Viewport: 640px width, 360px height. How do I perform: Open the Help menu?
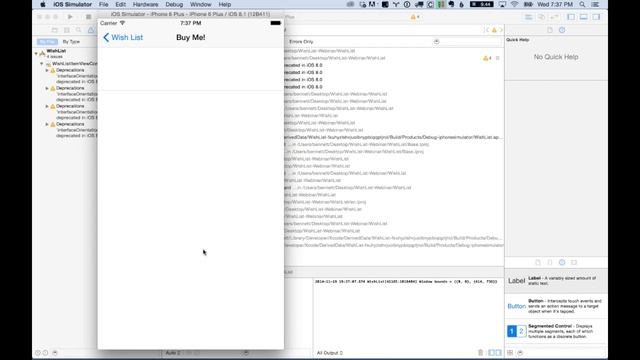(x=224, y=4)
